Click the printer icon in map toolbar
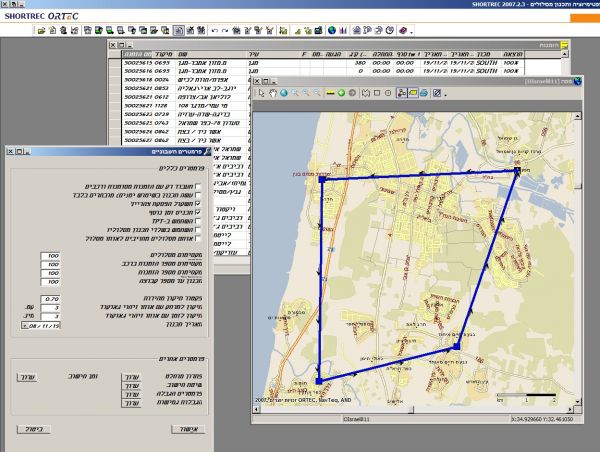This screenshot has width=600, height=452. pos(424,93)
